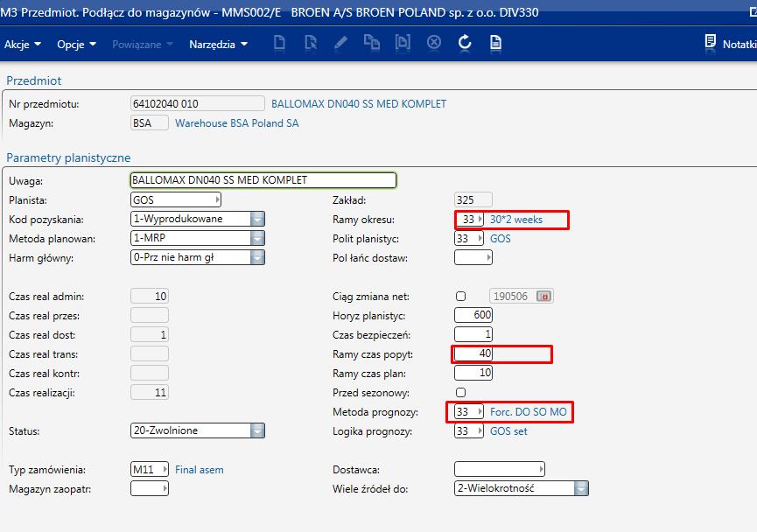Click Ramy czas plan field 10
The width and height of the screenshot is (757, 532).
pyautogui.click(x=473, y=373)
